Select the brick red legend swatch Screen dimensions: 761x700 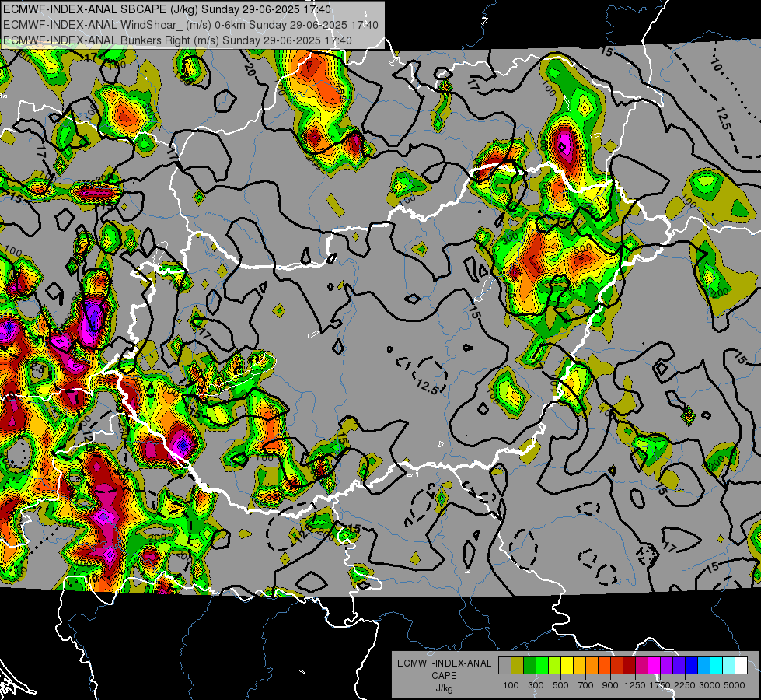click(617, 666)
